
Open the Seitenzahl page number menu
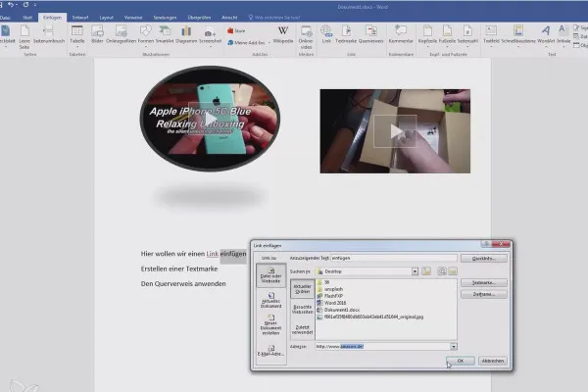coord(467,35)
